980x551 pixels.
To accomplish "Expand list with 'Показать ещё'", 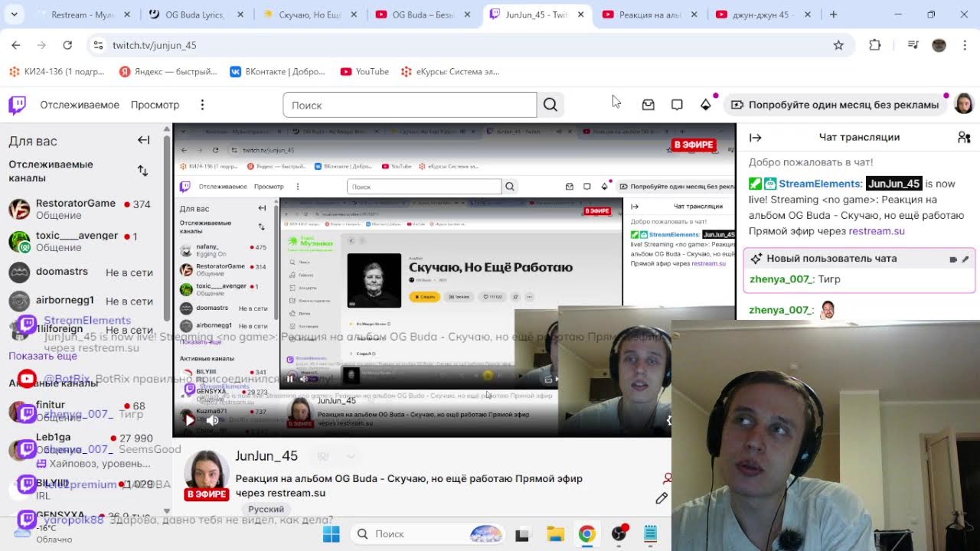I will coord(43,356).
